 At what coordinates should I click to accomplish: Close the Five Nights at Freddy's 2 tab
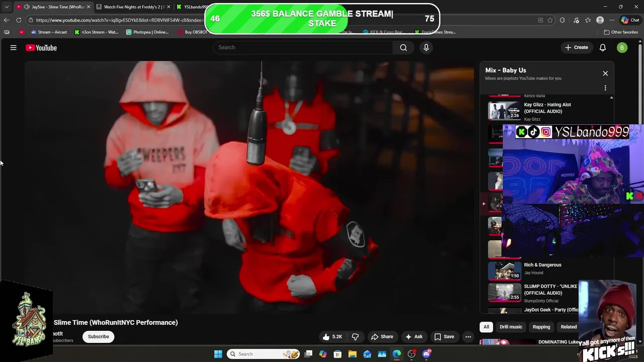(169, 7)
